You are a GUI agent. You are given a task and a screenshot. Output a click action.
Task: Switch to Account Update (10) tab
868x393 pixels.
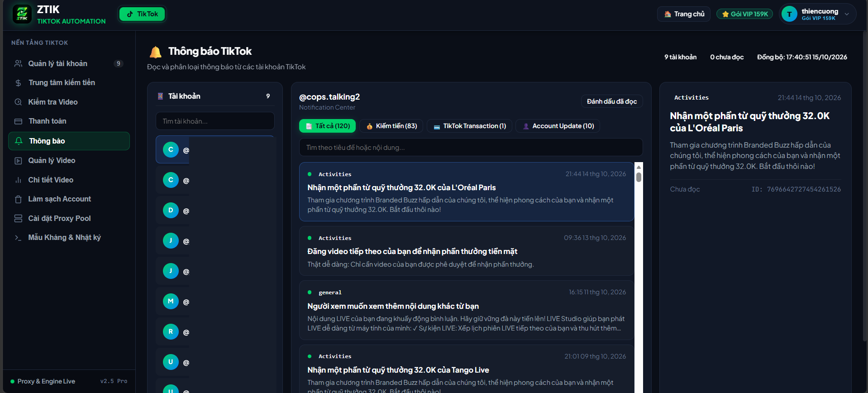click(558, 126)
